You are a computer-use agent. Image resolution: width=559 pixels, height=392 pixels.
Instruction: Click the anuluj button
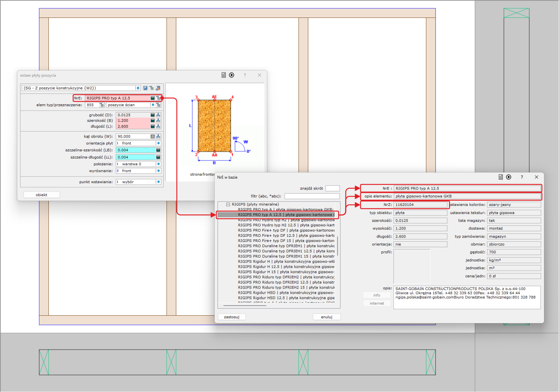pyautogui.click(x=326, y=317)
